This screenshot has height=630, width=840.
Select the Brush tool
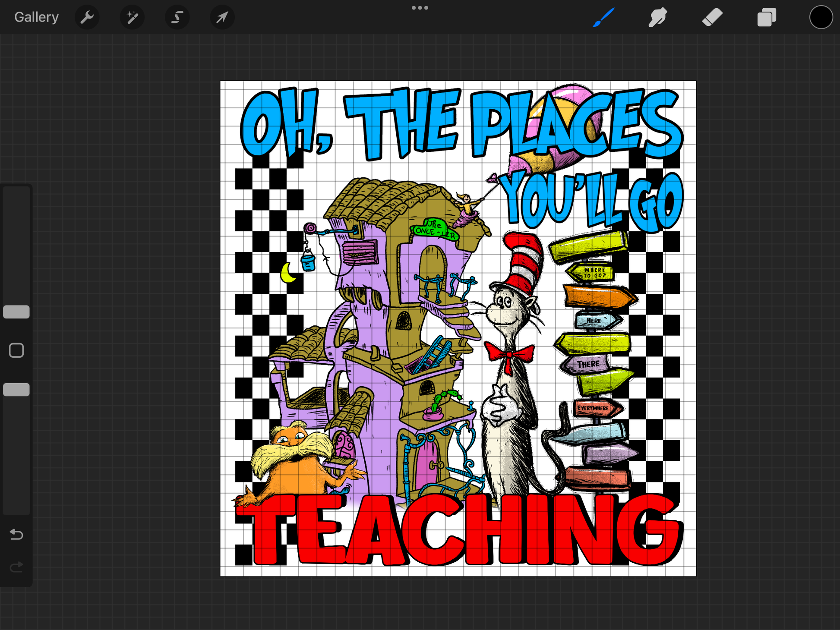[x=603, y=17]
